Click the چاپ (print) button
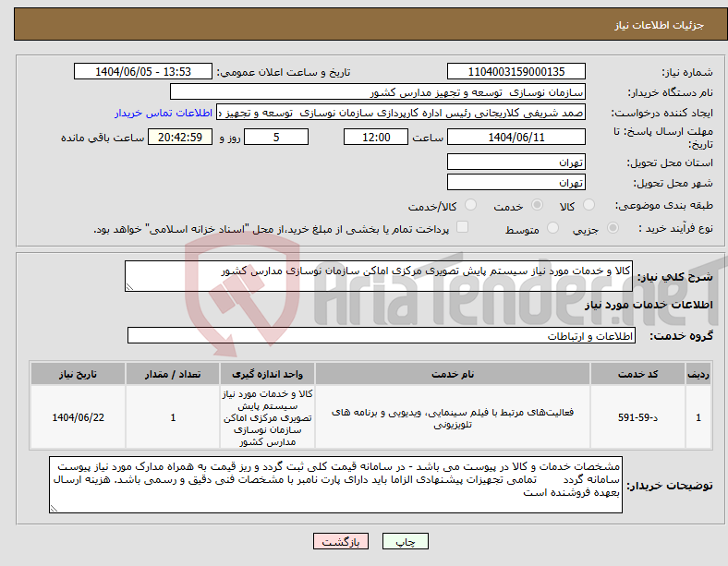This screenshot has height=566, width=728. (x=405, y=541)
